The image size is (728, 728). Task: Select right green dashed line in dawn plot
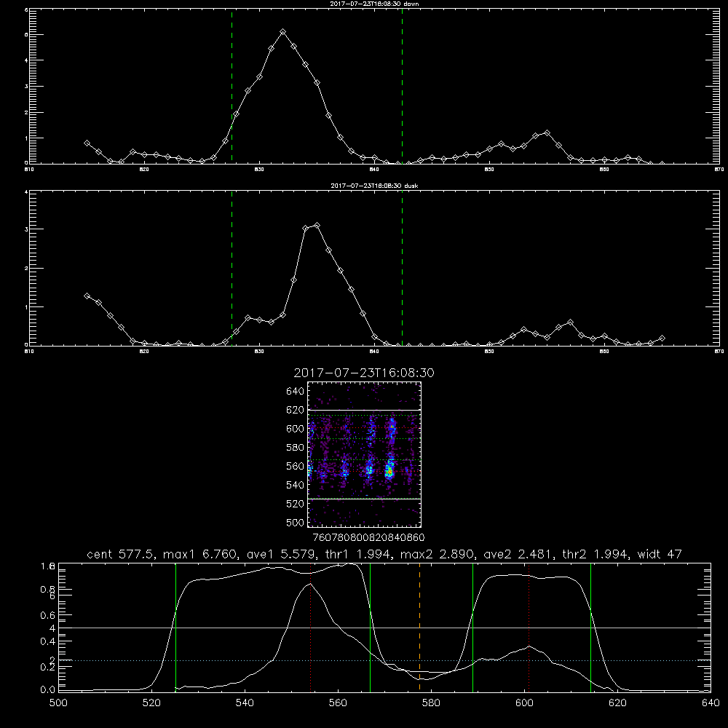(402, 86)
